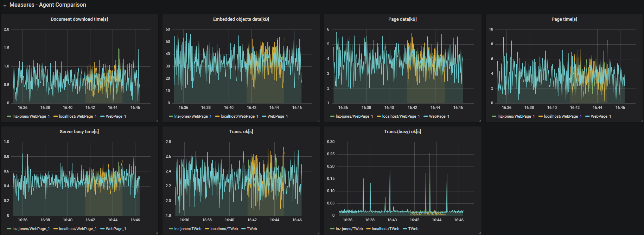
Task: Click yellow localhost/WebPage_1 swatch in Server busy legend
Action: (x=55, y=229)
